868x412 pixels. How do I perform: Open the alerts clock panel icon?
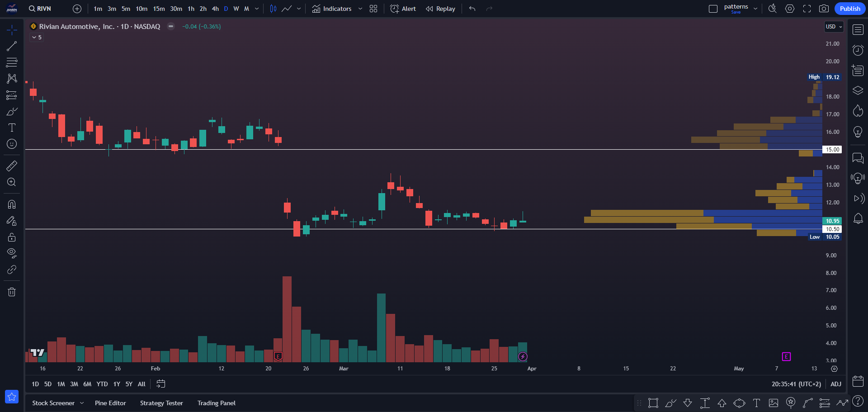[858, 50]
